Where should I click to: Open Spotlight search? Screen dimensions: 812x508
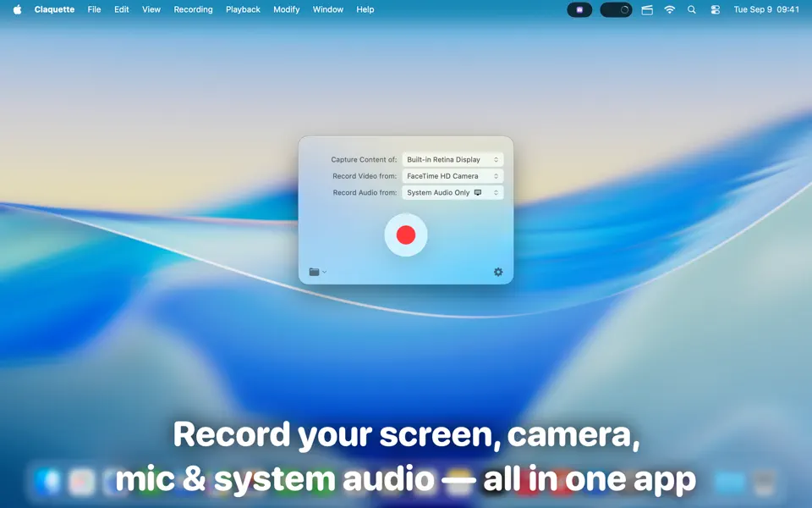point(691,9)
